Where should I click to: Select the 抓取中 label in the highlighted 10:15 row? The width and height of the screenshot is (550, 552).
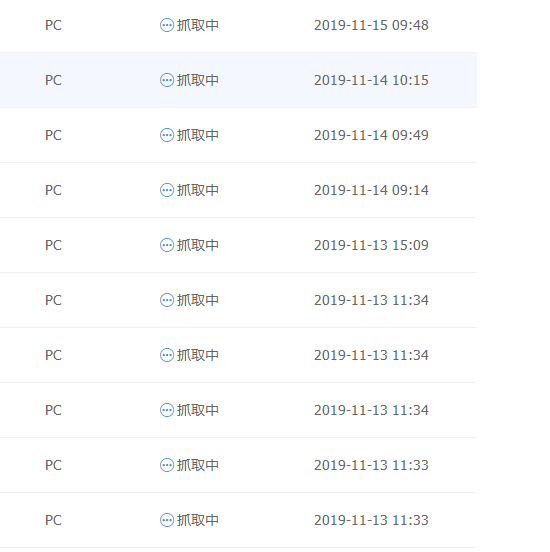(x=198, y=80)
